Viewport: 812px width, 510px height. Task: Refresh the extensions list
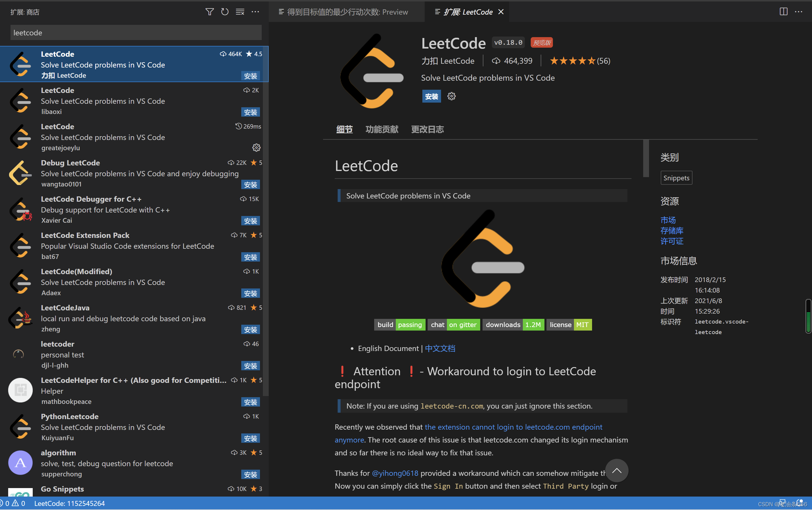click(225, 12)
